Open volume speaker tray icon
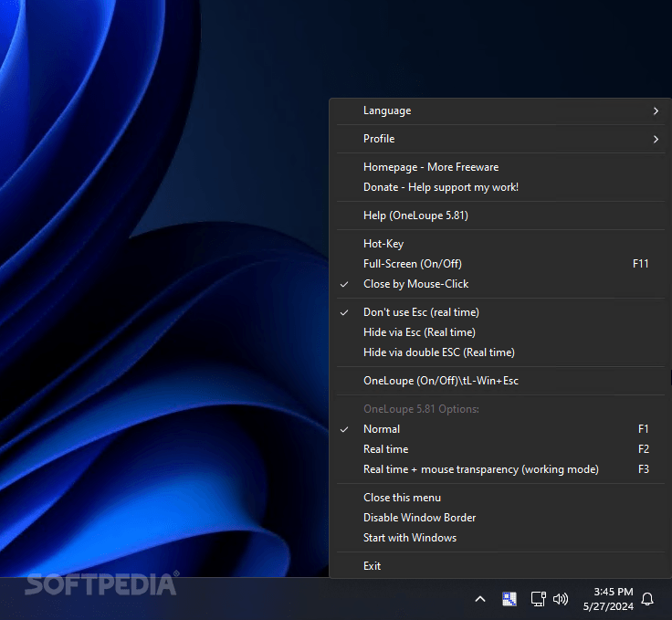The width and height of the screenshot is (672, 620). tap(561, 599)
